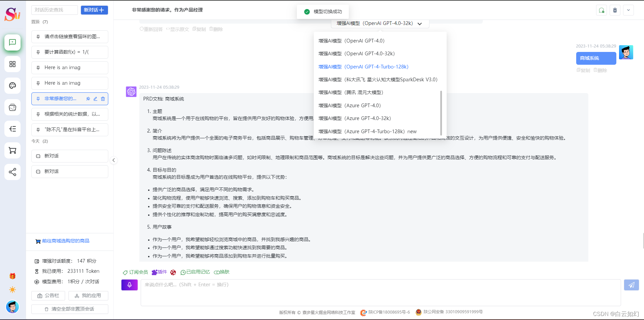Open the mind-map outline sidebar icon
This screenshot has width=644, height=320.
click(12, 129)
